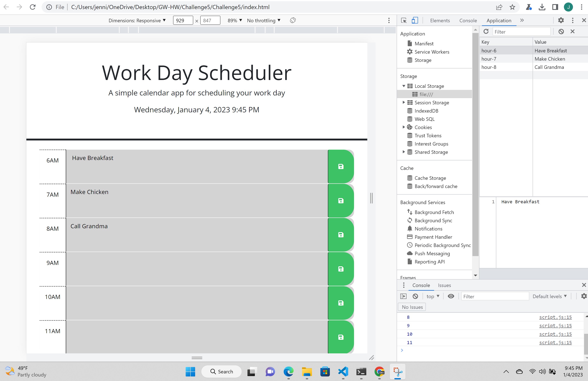Switch to the Issues drawer tab
Screen dimensions: 588x381
[444, 285]
